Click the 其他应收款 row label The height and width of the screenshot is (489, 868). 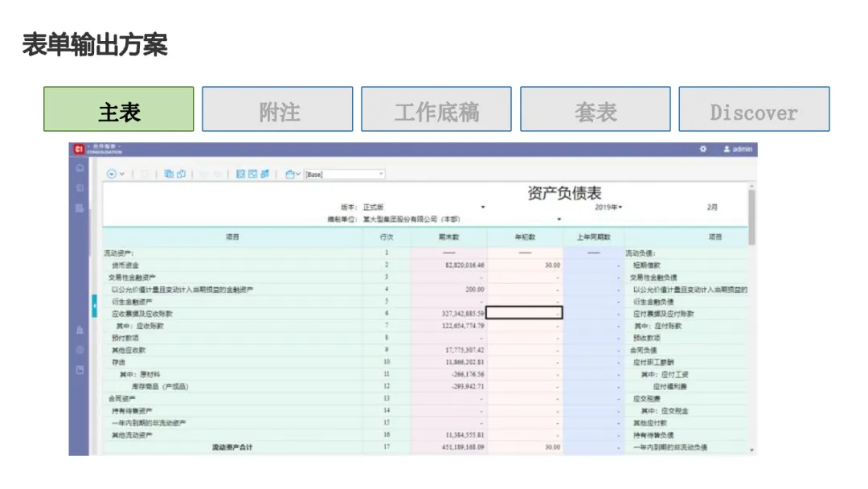(x=129, y=350)
